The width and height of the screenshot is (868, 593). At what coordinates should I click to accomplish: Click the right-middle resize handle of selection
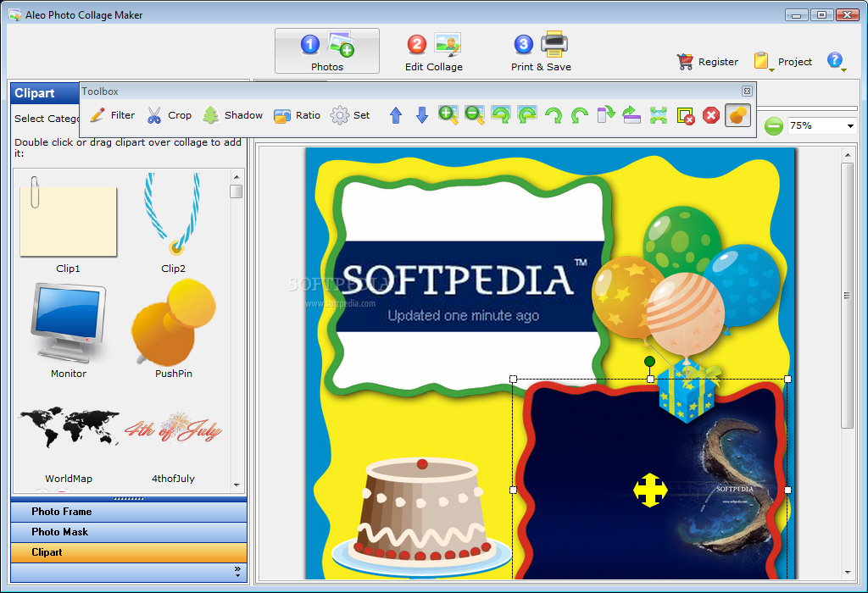787,490
